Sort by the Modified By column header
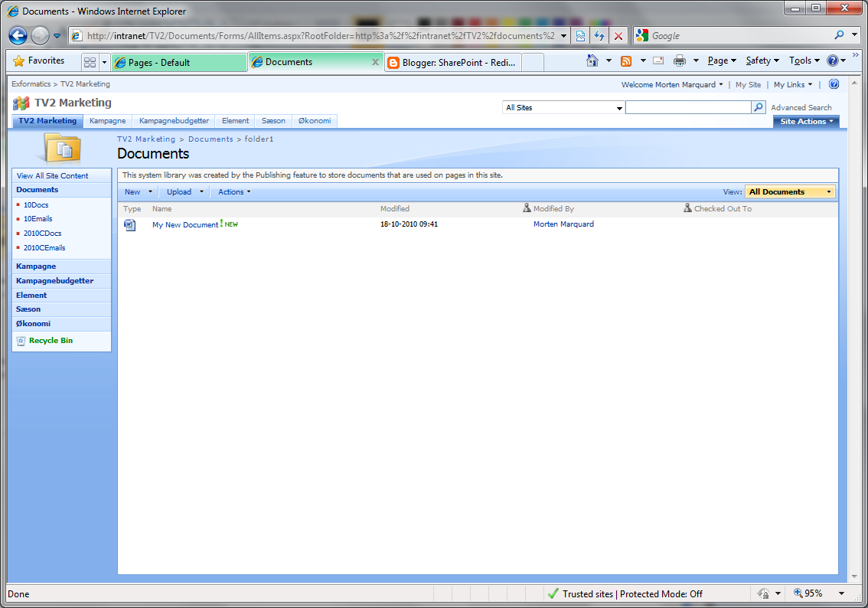 pos(553,209)
